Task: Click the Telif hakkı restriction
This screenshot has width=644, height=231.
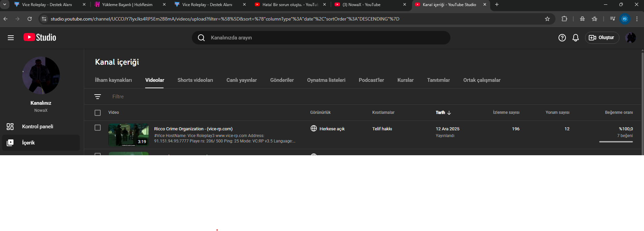Action: pos(382,129)
